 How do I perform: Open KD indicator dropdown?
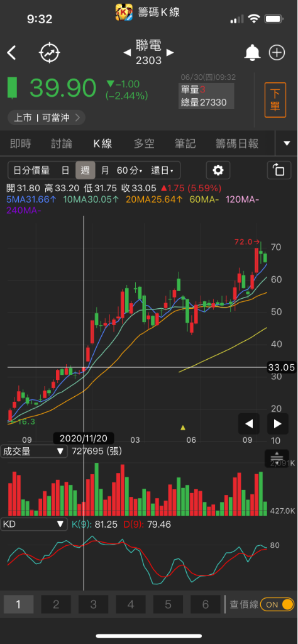(34, 524)
